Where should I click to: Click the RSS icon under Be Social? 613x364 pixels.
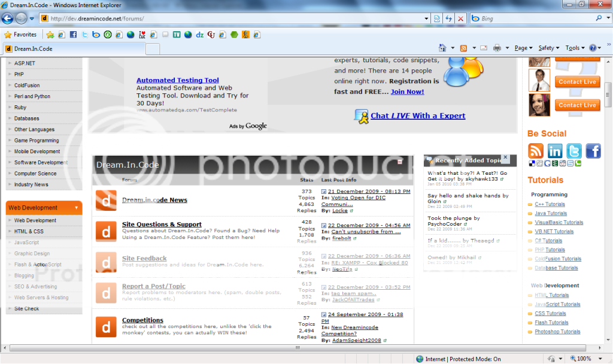pyautogui.click(x=536, y=150)
